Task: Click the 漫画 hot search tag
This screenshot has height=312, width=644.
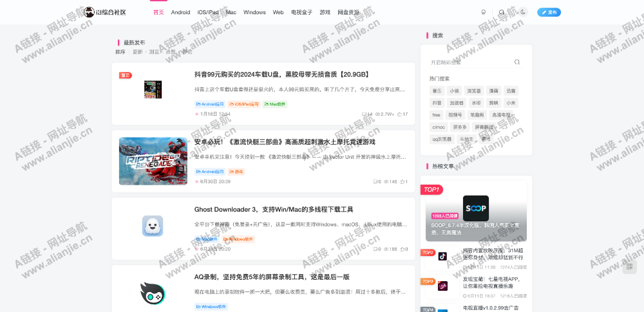Action: (493, 91)
